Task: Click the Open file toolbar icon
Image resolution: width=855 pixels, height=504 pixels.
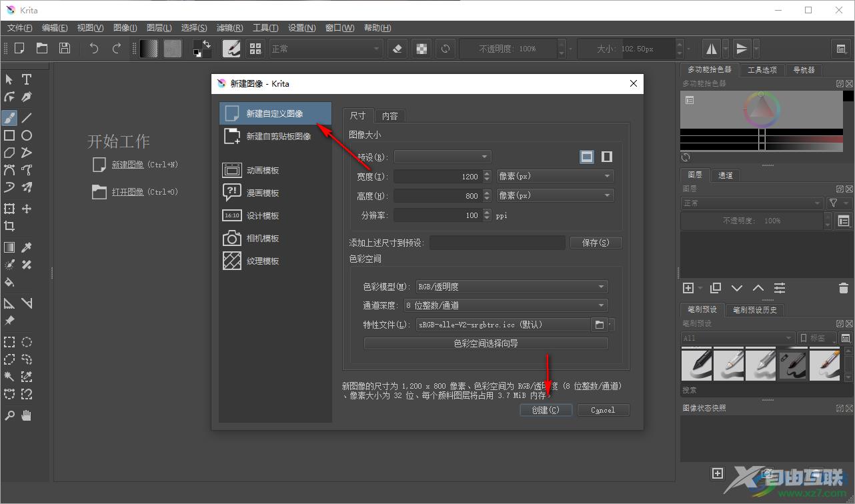Action: coord(42,48)
